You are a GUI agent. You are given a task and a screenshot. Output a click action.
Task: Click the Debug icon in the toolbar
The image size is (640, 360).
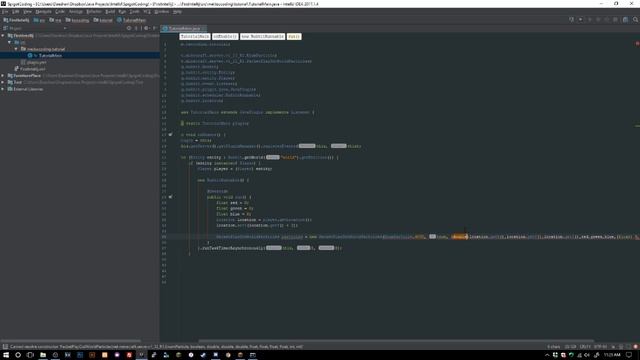tap(598, 20)
